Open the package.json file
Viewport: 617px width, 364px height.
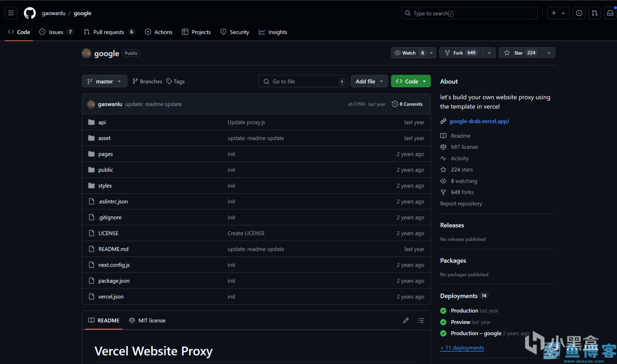[x=114, y=281]
